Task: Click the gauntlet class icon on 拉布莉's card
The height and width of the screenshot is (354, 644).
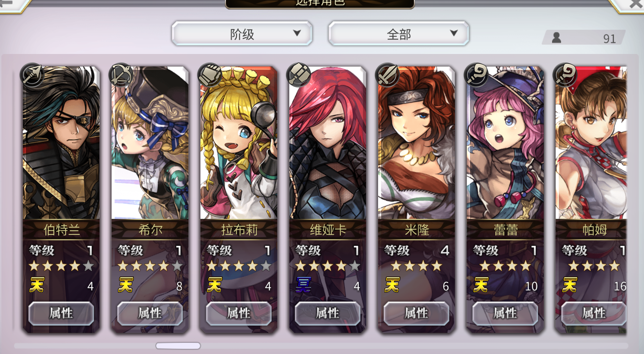Action: (210, 74)
